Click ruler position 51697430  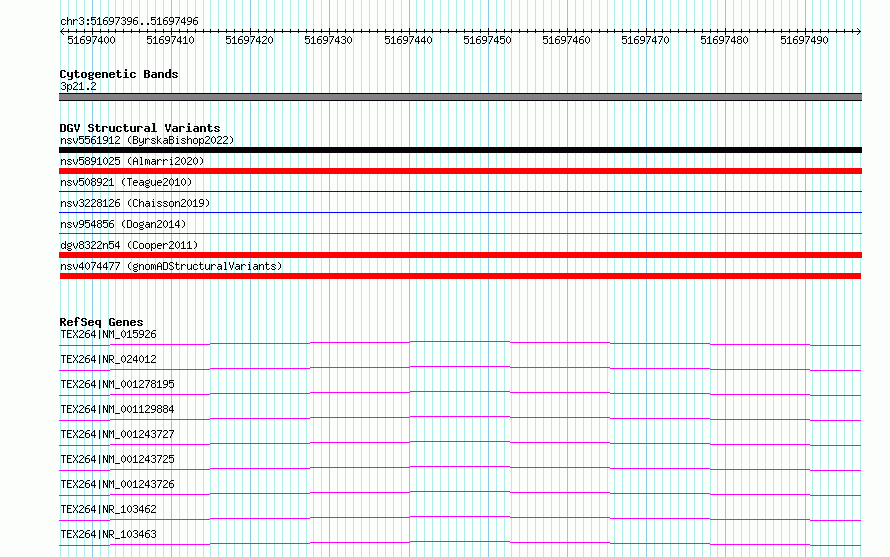point(328,40)
